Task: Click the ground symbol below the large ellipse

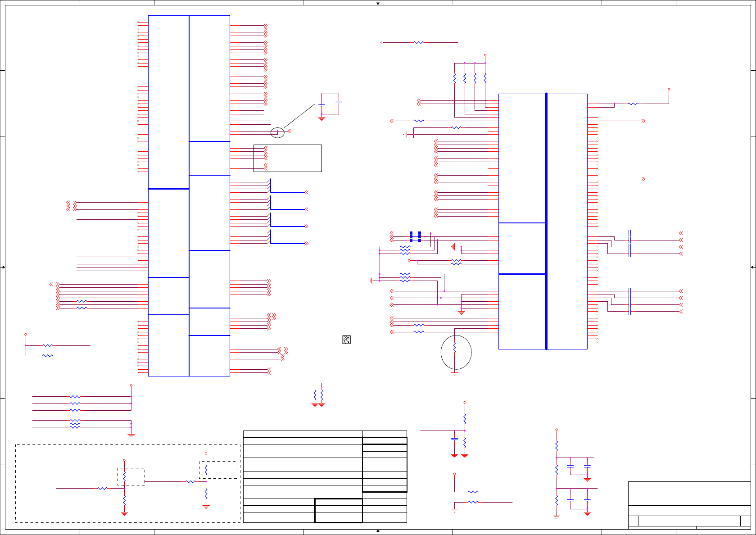Action: [454, 373]
